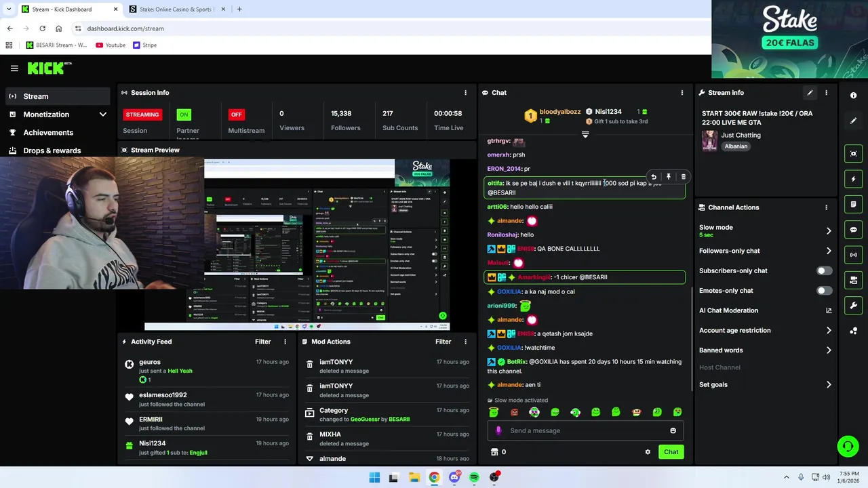Click Engjull username in Activity Feed
Image resolution: width=868 pixels, height=488 pixels.
[x=198, y=453]
